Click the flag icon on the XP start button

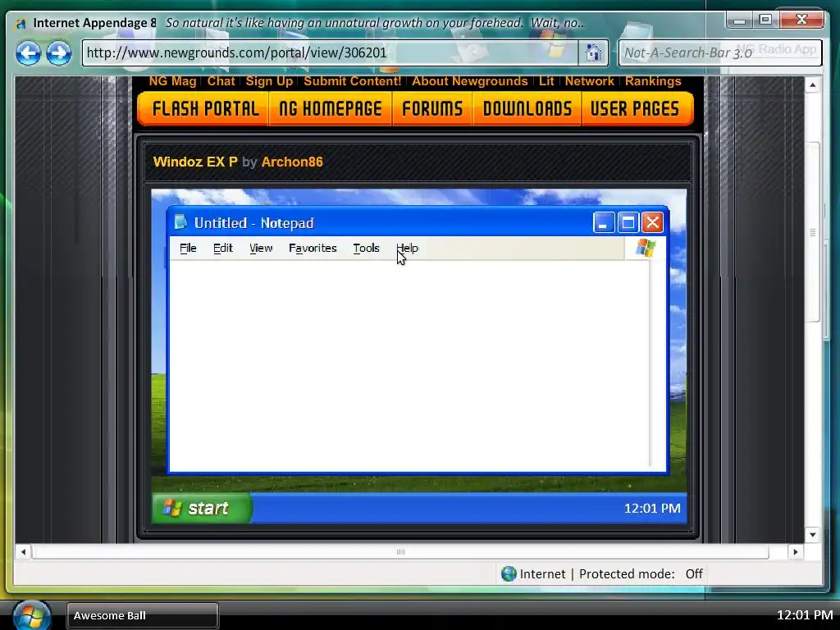pyautogui.click(x=172, y=507)
